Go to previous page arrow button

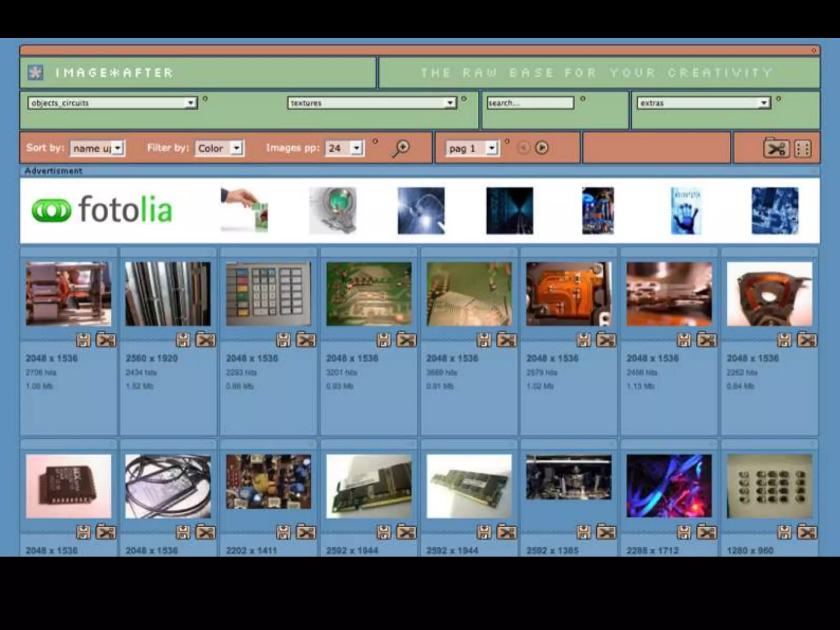[x=523, y=148]
